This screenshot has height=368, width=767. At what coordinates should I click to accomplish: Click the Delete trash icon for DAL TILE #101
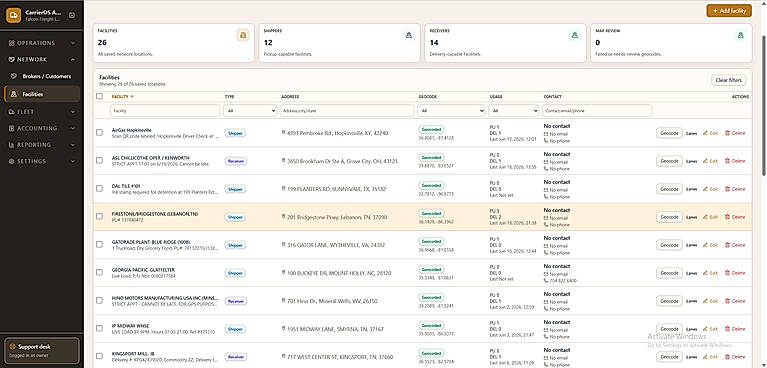pos(727,189)
